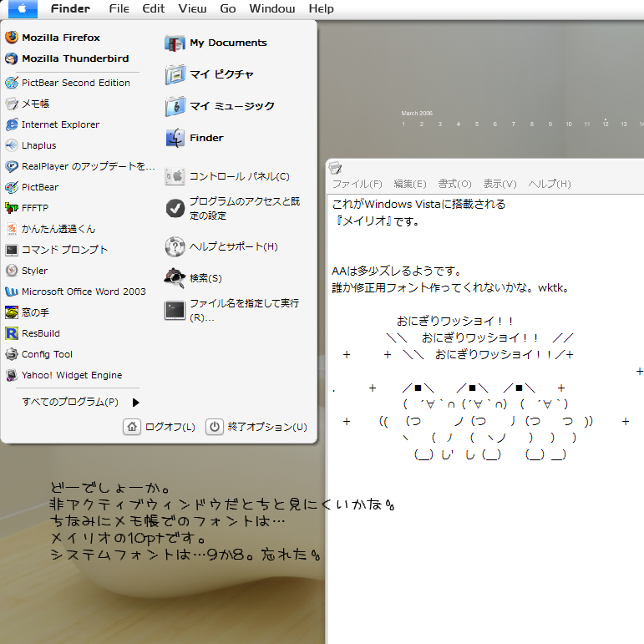This screenshot has height=644, width=644.
Task: Select day 12 on calendar widget
Action: coord(606,124)
